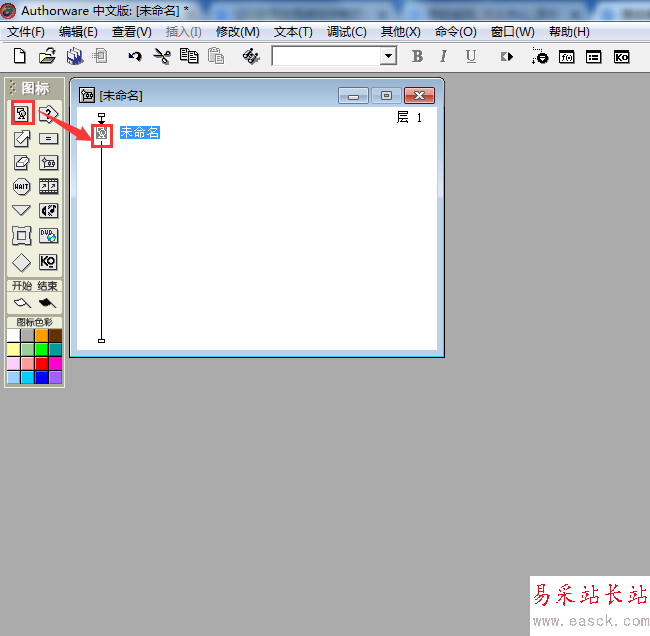Open the 其他(X) menu
650x636 pixels.
click(400, 32)
